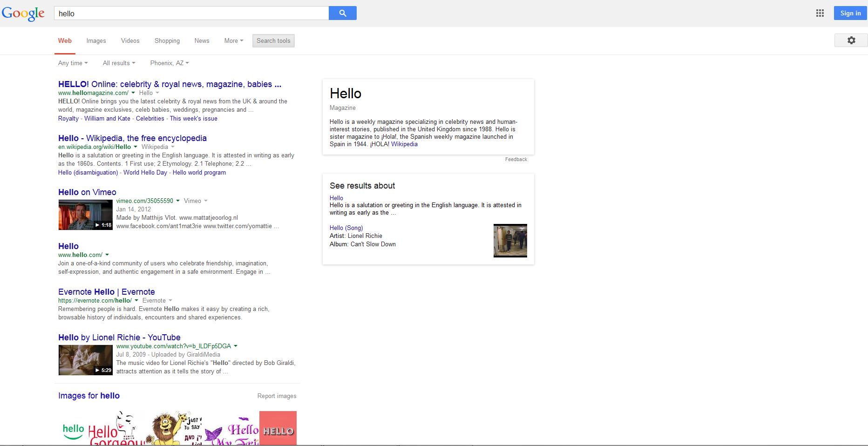This screenshot has width=868, height=446.
Task: Open the Celebrities sitelink
Action: pyautogui.click(x=150, y=118)
